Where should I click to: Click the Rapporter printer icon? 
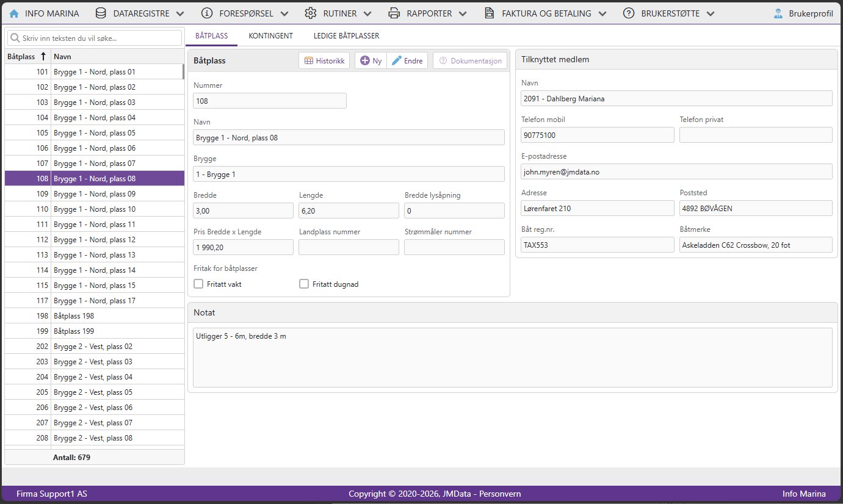[394, 13]
